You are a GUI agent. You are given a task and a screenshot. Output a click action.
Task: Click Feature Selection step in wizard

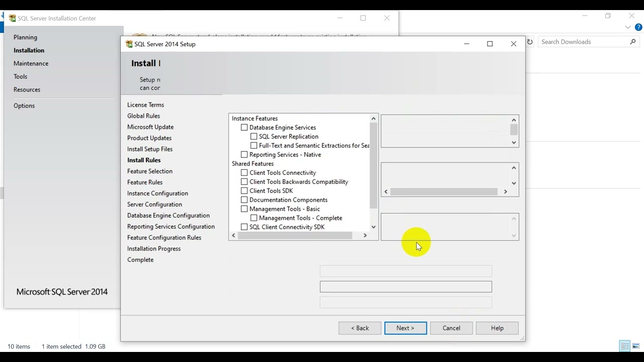coord(150,171)
